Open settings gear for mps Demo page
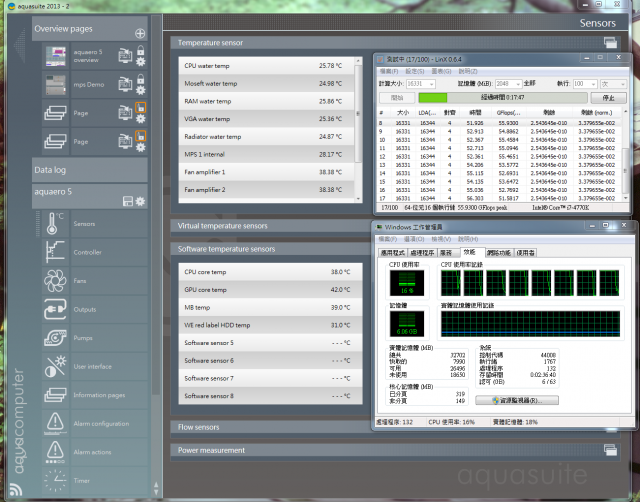 point(140,90)
